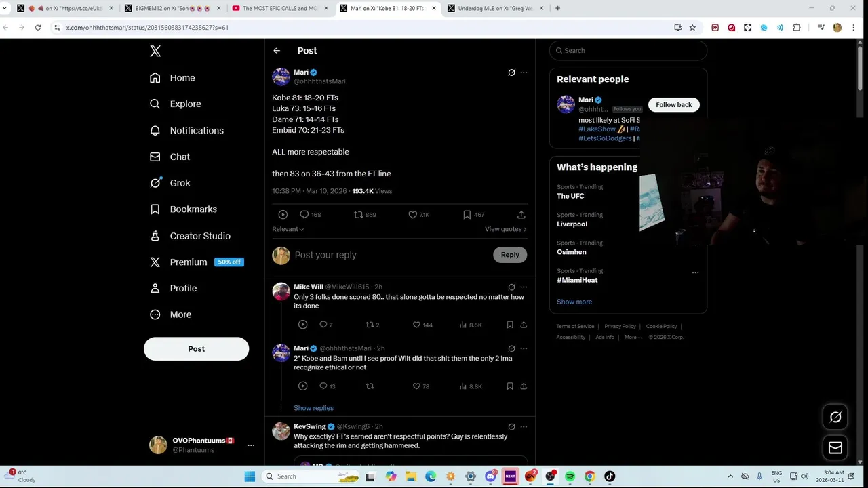The width and height of the screenshot is (868, 488).
Task: Click the X Search box
Action: coord(628,51)
